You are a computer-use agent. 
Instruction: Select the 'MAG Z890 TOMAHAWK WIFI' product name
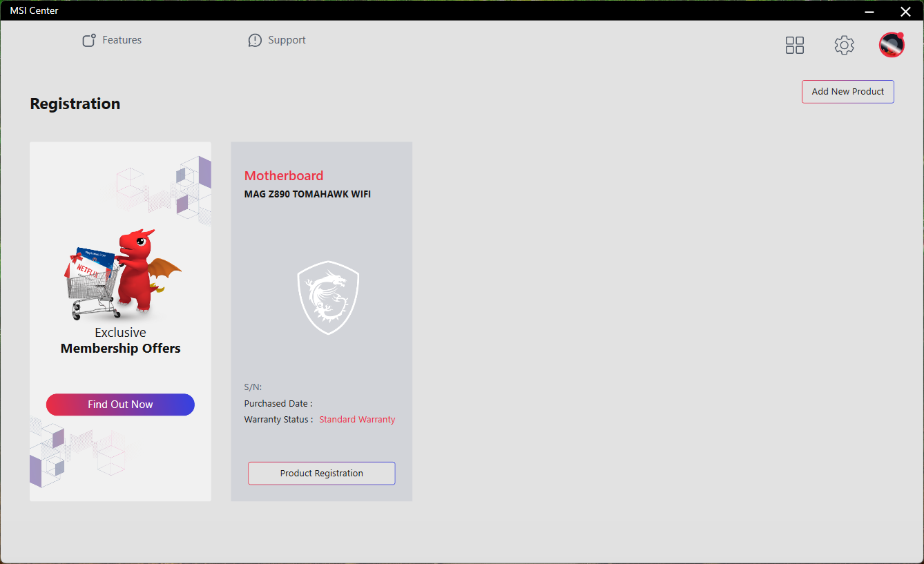(307, 194)
